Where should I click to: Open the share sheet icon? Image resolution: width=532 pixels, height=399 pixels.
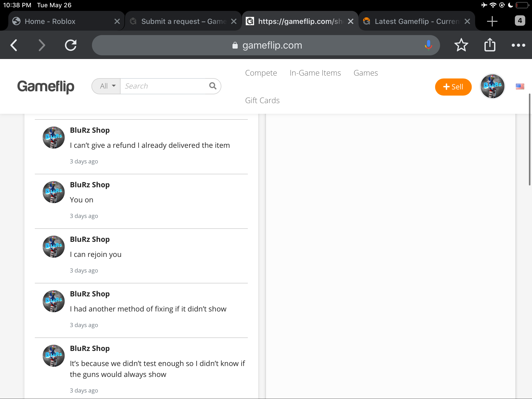point(490,45)
